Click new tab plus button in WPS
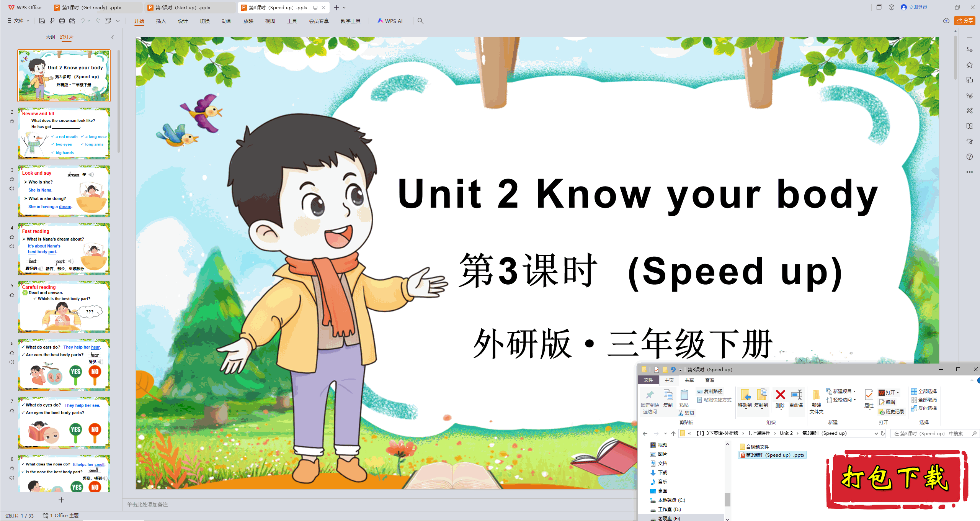Image resolution: width=980 pixels, height=521 pixels. 336,8
